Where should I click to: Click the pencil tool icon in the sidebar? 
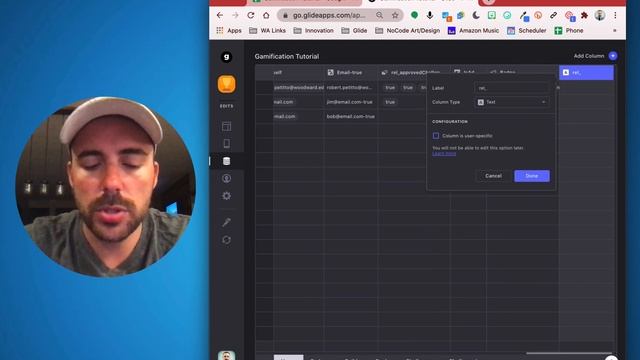[x=227, y=222]
